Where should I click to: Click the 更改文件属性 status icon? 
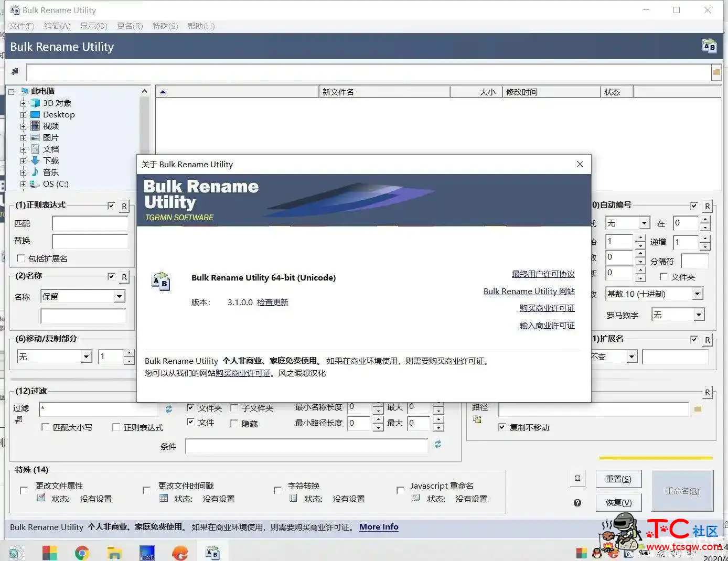(x=41, y=498)
